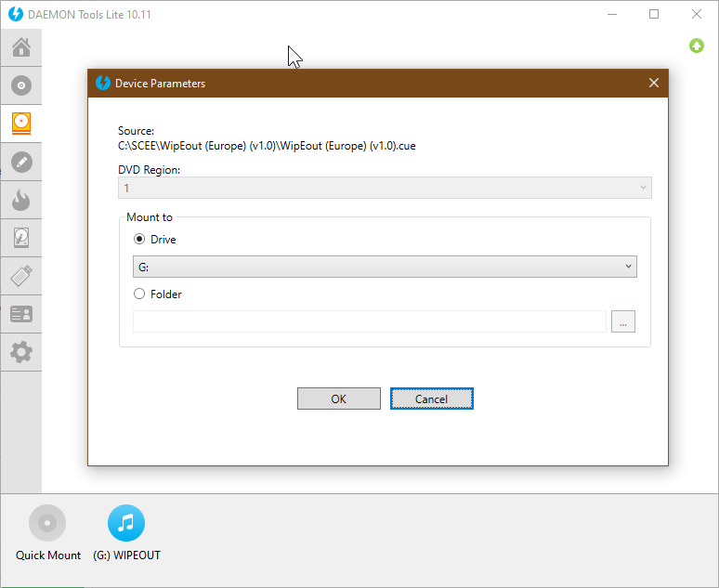Click the WipeOut .cue source path text
The image size is (719, 588).
point(267,146)
